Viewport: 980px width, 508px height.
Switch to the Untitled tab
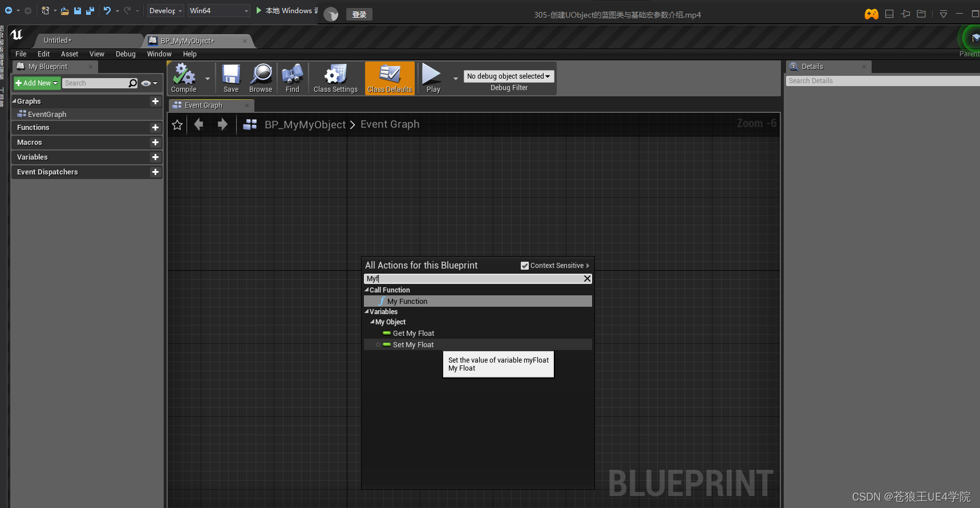tap(86, 40)
